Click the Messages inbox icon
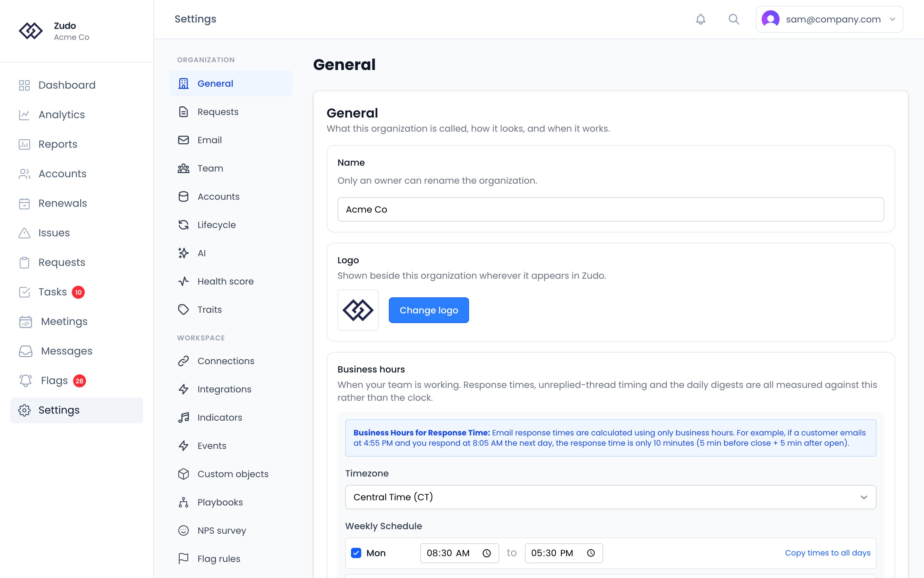The image size is (924, 578). 26,351
